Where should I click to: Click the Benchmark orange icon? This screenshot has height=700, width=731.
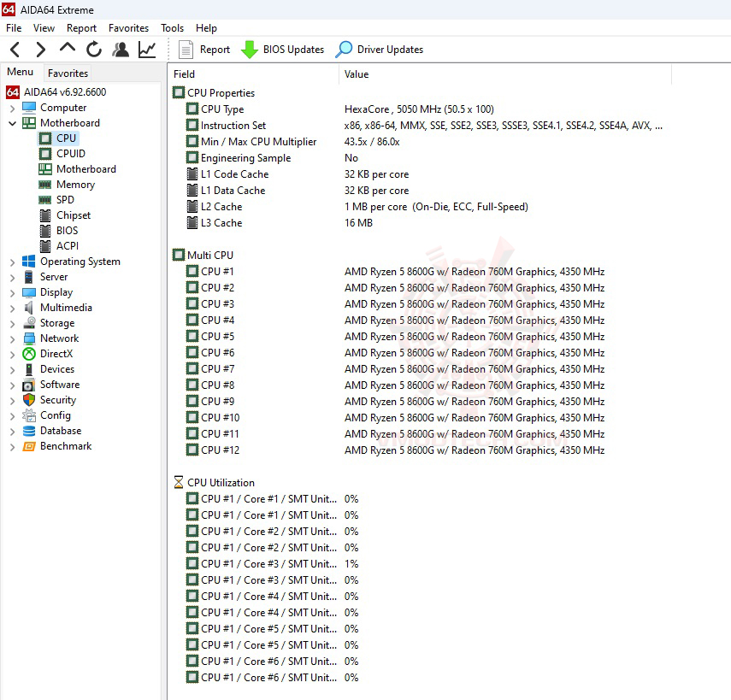click(29, 446)
